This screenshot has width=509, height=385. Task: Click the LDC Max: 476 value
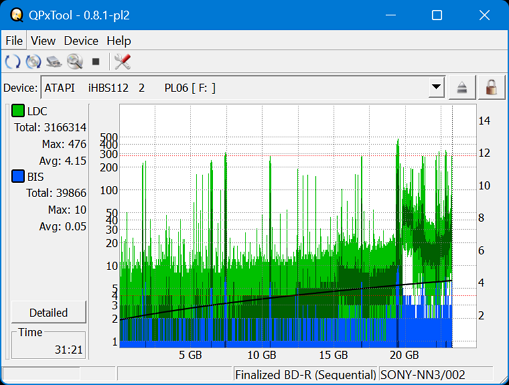(x=64, y=144)
